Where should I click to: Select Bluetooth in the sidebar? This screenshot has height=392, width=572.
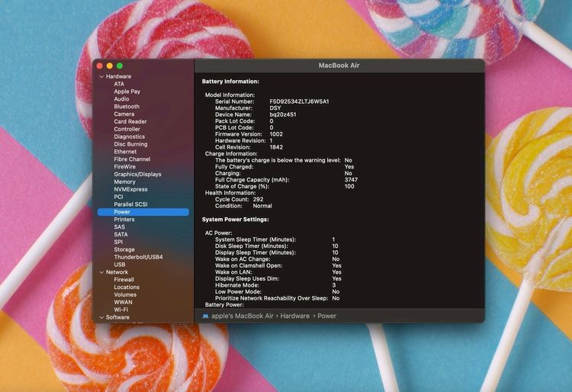click(x=127, y=107)
